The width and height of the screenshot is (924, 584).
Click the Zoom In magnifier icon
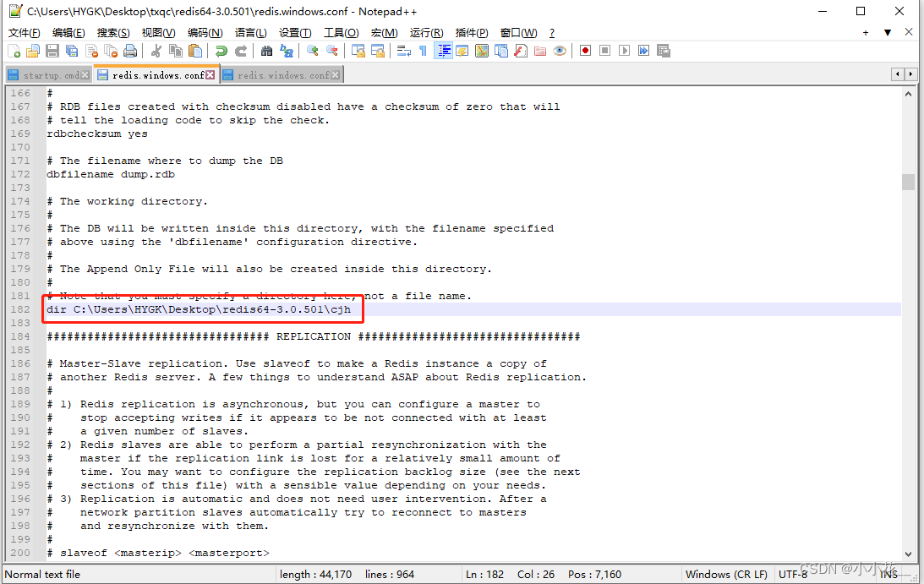point(312,51)
